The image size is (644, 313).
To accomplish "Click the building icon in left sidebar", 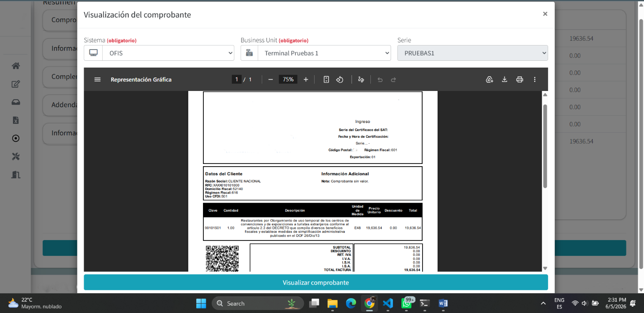I will [x=16, y=174].
